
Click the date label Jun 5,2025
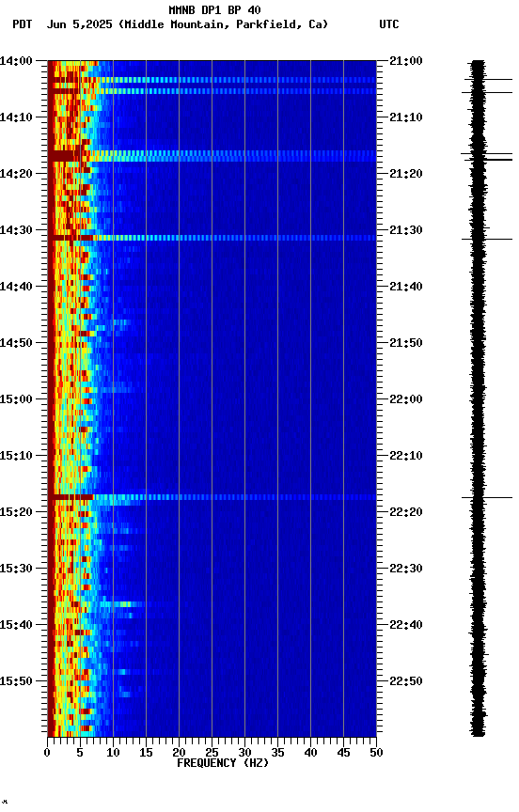point(79,24)
